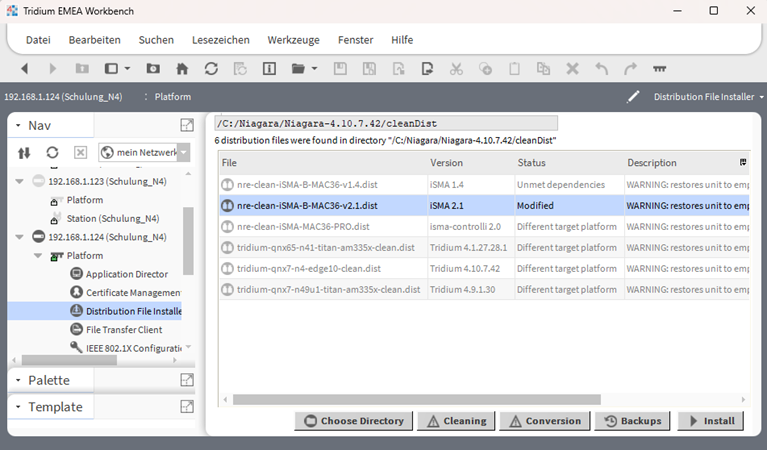Collapse the 192.168.1.123 host node
The height and width of the screenshot is (450, 767).
click(x=19, y=181)
